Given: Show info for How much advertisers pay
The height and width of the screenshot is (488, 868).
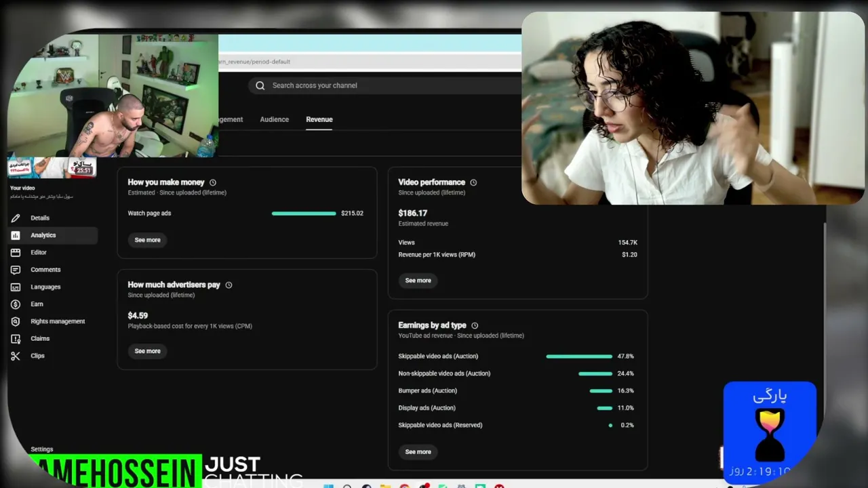Looking at the screenshot, I should [x=229, y=285].
